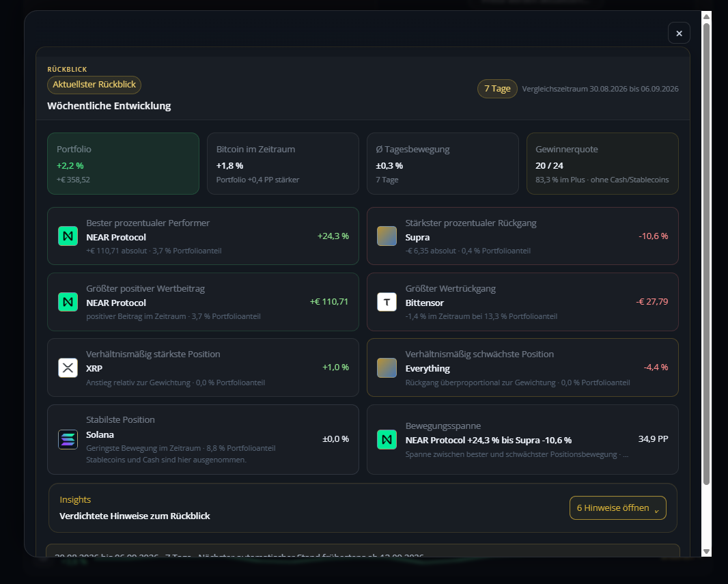Click the scrollbar up arrow
728x584 pixels.
click(x=706, y=16)
